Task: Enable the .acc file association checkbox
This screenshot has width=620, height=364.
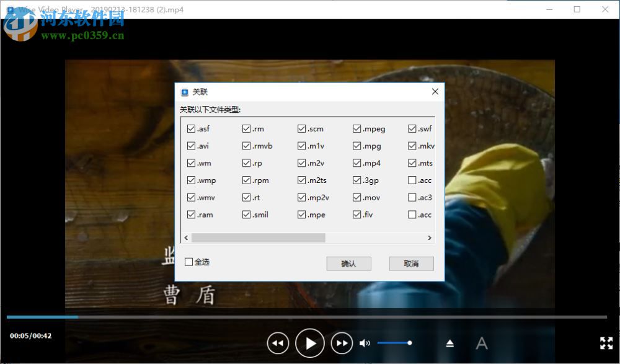Action: [411, 180]
